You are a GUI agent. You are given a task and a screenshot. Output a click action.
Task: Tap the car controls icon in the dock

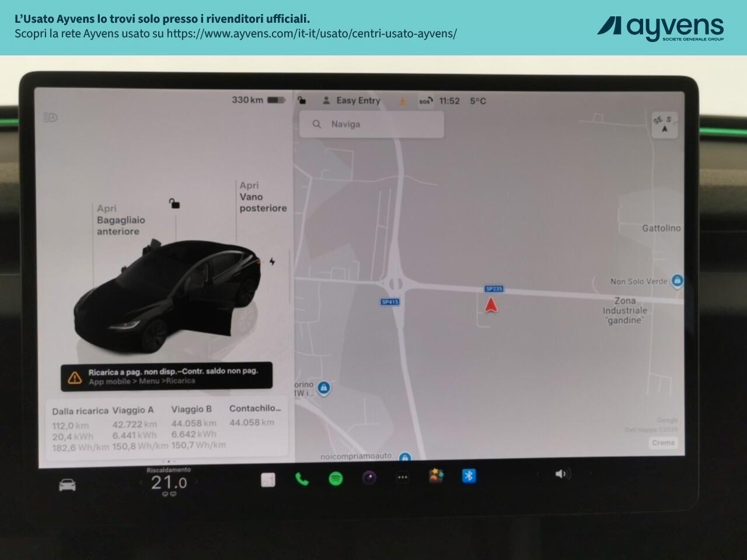pos(67,485)
